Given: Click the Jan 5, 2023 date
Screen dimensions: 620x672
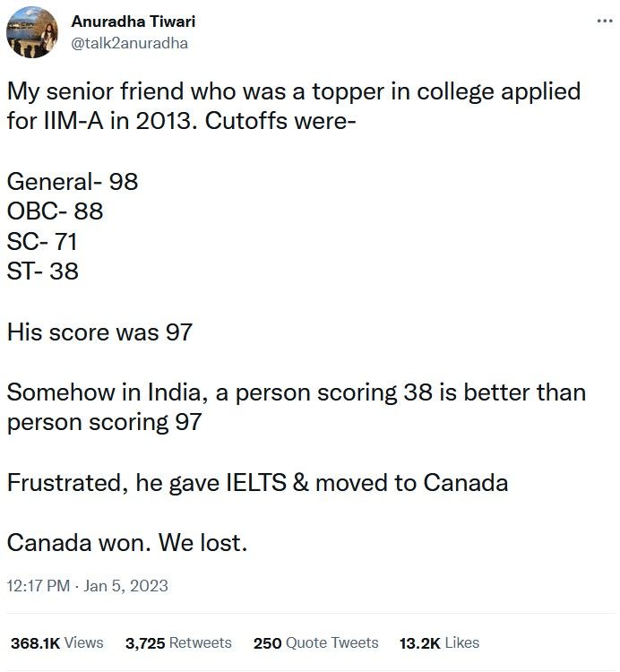Looking at the screenshot, I should click(125, 586).
